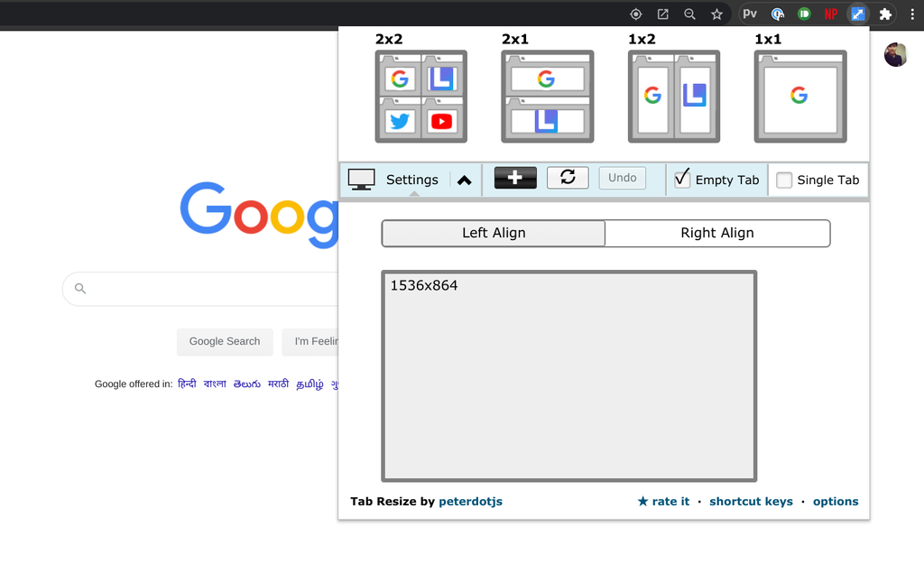Click the Chrome extensions puzzle icon
Image resolution: width=924 pixels, height=564 pixels.
[885, 14]
